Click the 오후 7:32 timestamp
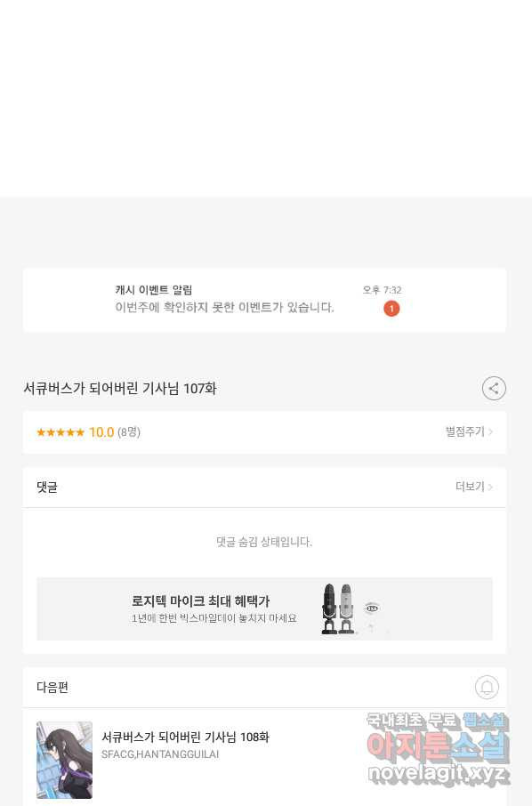 tap(382, 290)
